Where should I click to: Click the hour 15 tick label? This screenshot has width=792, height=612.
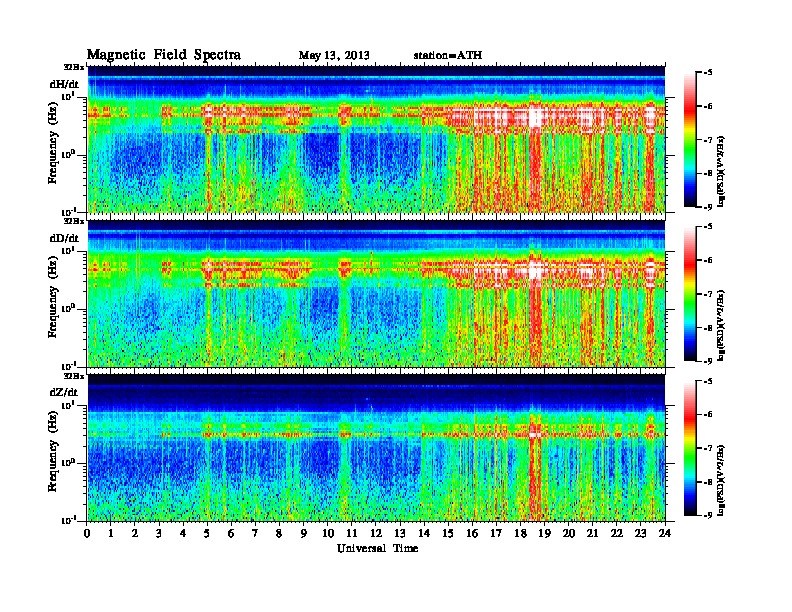click(x=448, y=533)
